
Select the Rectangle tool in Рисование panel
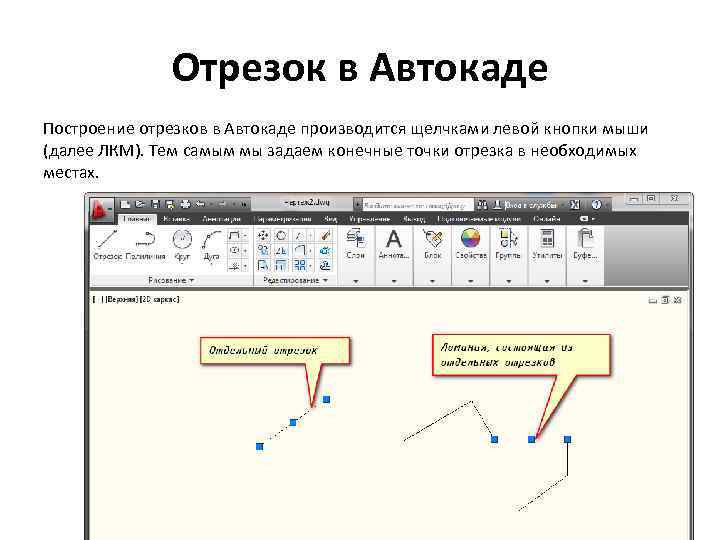pyautogui.click(x=234, y=236)
